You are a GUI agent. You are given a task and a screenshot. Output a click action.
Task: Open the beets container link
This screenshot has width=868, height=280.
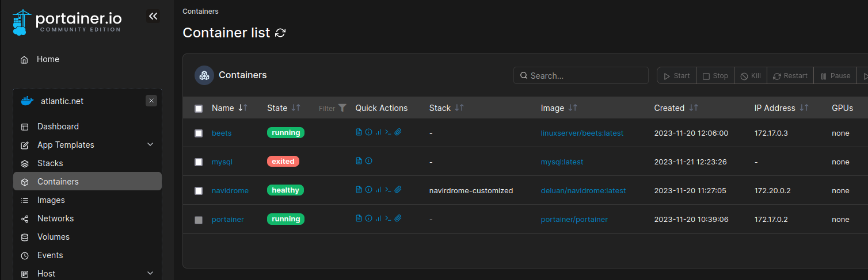tap(222, 133)
